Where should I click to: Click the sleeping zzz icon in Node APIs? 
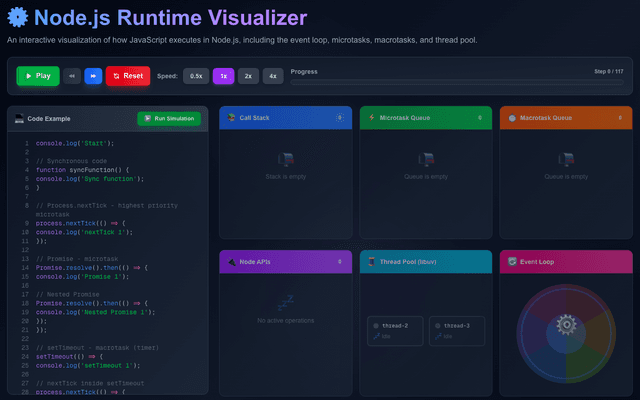(286, 303)
